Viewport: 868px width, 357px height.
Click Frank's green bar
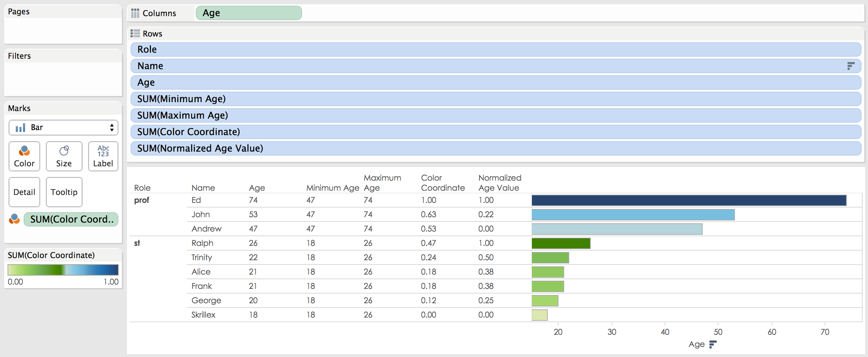[548, 286]
